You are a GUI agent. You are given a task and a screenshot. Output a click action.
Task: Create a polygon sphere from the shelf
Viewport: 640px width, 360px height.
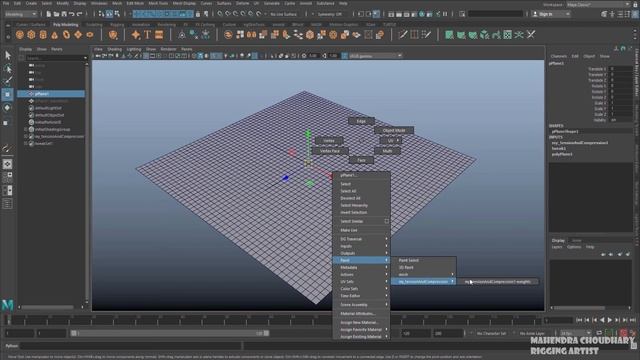click(x=20, y=35)
